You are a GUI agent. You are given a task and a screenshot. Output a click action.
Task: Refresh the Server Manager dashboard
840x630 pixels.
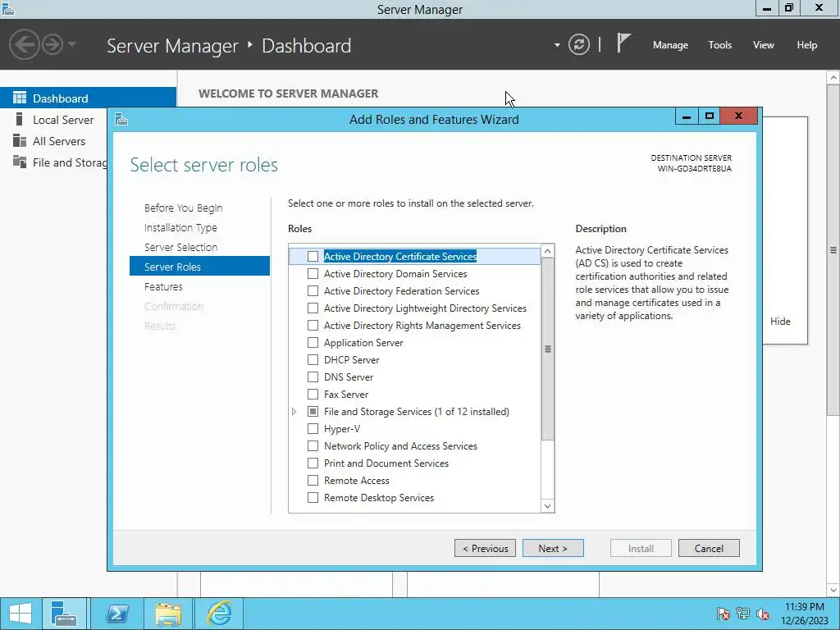(x=579, y=44)
